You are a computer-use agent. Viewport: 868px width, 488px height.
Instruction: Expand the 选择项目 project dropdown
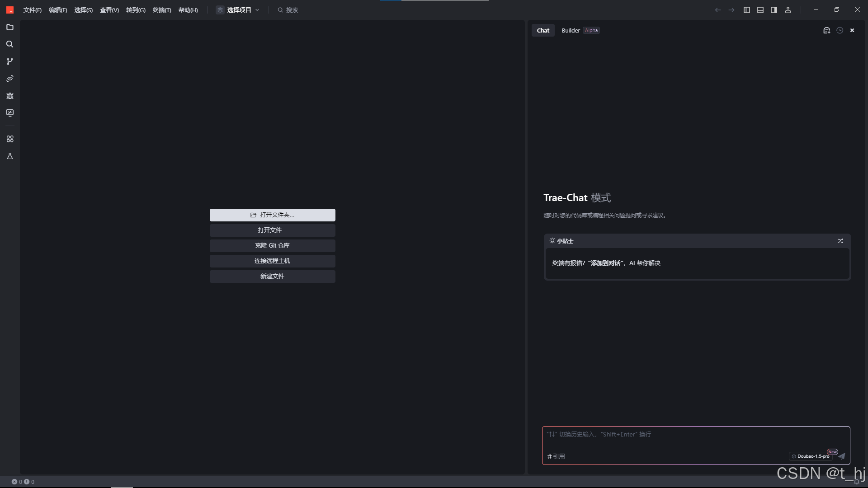click(238, 10)
